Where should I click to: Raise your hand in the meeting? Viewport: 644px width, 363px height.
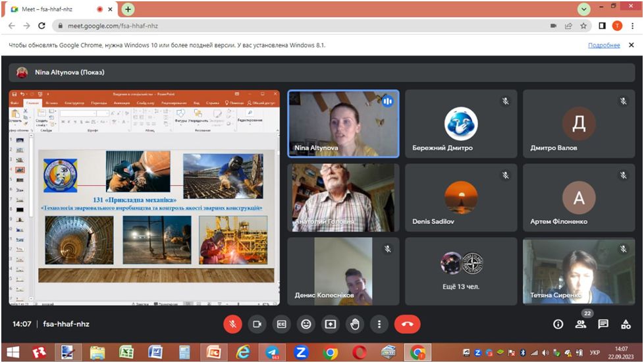point(355,324)
